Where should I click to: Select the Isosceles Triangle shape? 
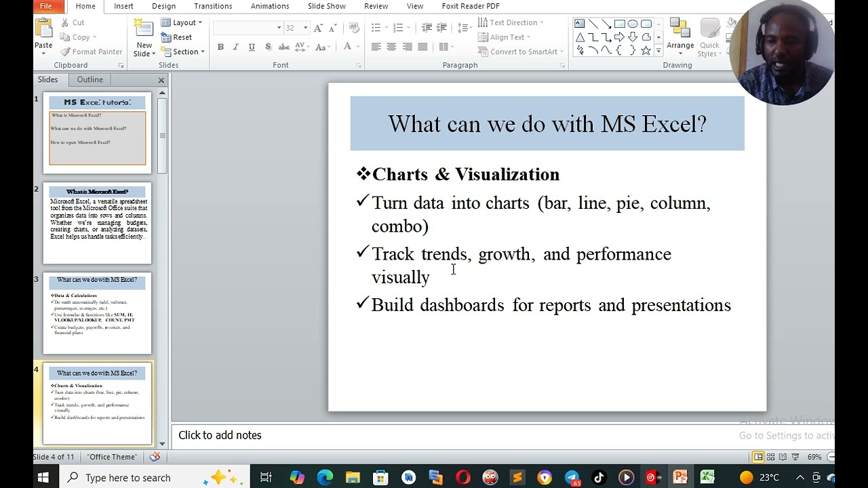click(x=580, y=37)
